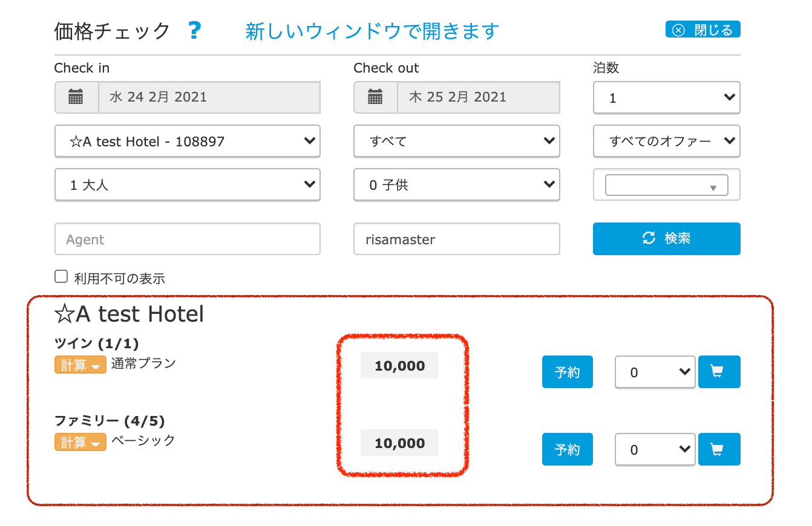Click the cart icon for ファミリー room

pyautogui.click(x=719, y=449)
